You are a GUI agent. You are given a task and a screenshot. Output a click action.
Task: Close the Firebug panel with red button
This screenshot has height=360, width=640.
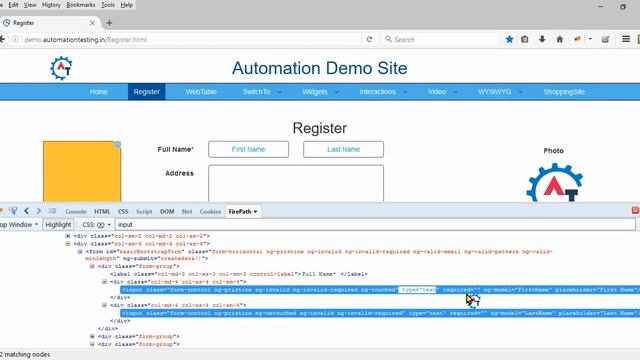tap(636, 210)
